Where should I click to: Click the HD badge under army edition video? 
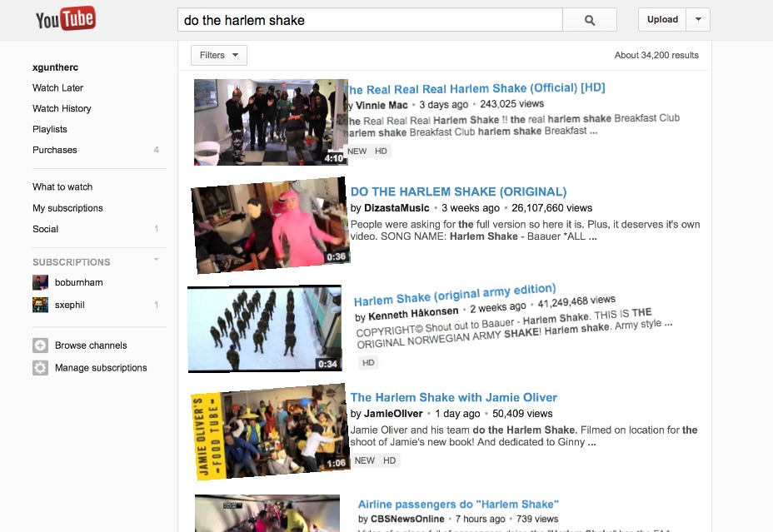click(368, 362)
